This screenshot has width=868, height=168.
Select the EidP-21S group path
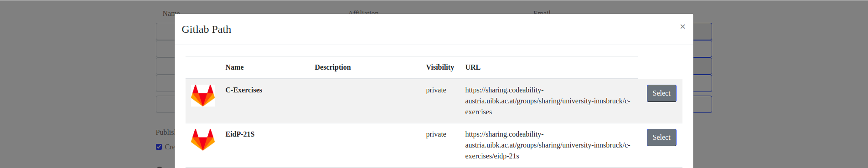661,137
